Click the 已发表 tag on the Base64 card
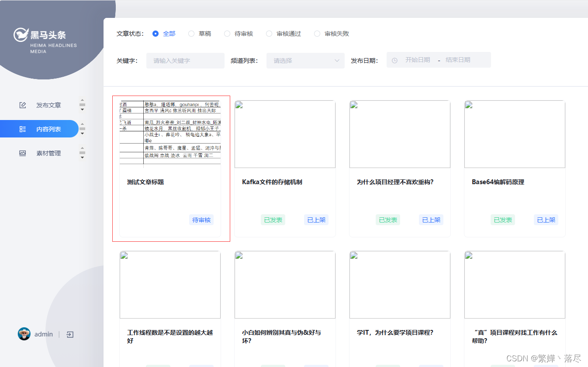588x367 pixels. tap(503, 220)
